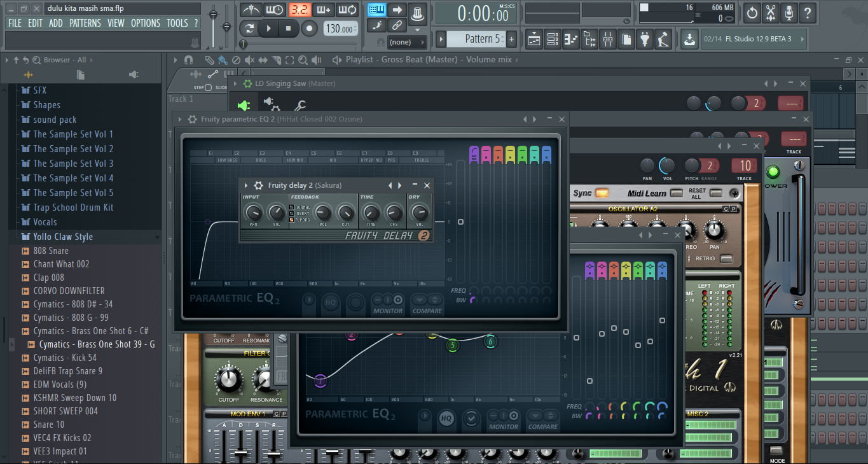Click the plus button next to Pattern 5
Viewport: 868px width, 464px height.
point(511,39)
